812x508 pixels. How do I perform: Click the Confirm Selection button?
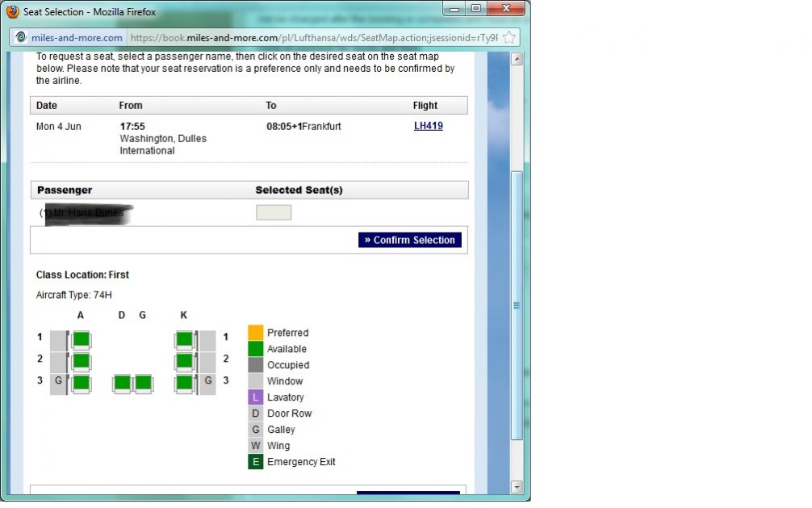(410, 240)
